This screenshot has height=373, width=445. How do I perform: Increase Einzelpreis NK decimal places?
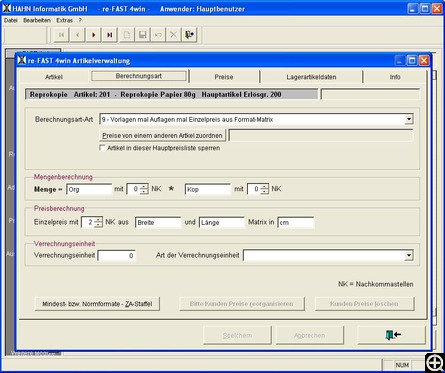pos(98,220)
